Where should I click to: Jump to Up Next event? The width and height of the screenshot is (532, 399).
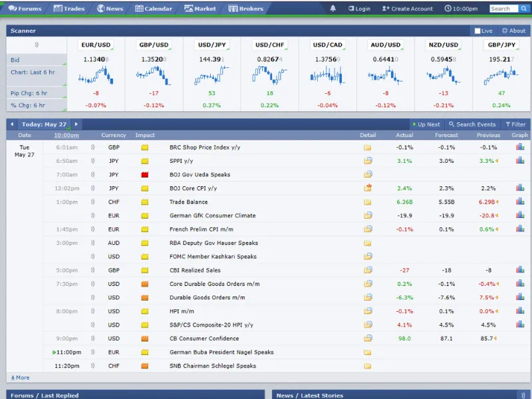pyautogui.click(x=426, y=124)
